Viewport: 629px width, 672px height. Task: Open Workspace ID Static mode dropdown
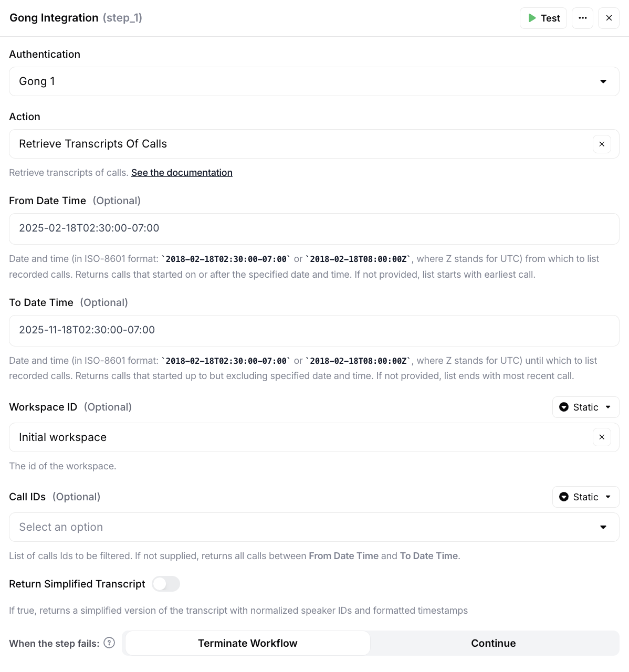click(x=586, y=407)
